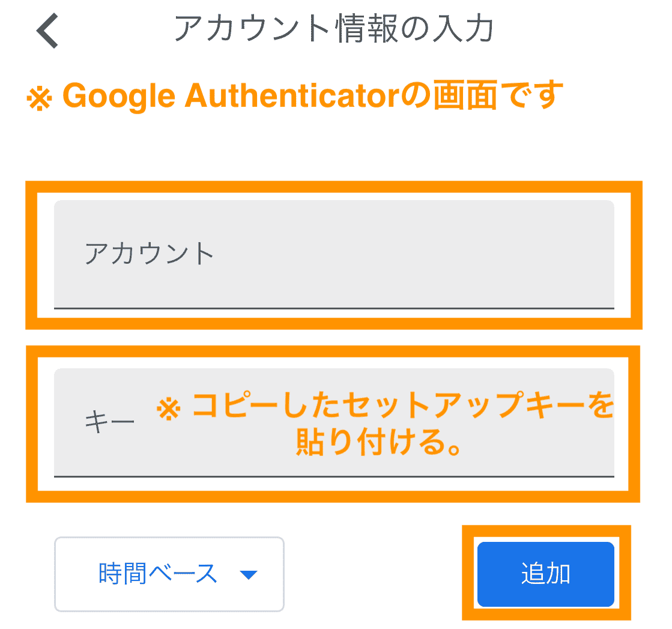Image resolution: width=672 pixels, height=629 pixels.
Task: Select the 時間ベース label text
Action: (158, 574)
